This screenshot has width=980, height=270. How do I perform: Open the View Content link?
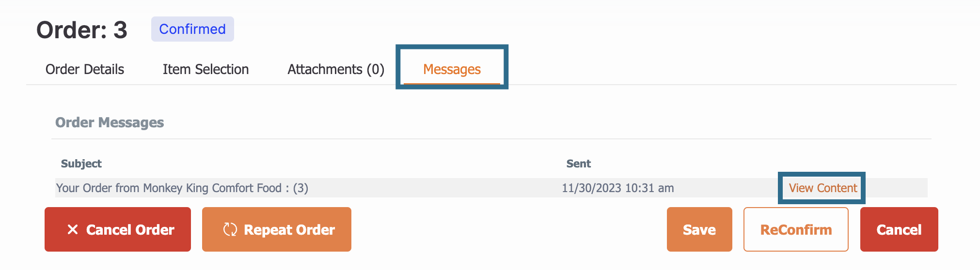pos(823,188)
